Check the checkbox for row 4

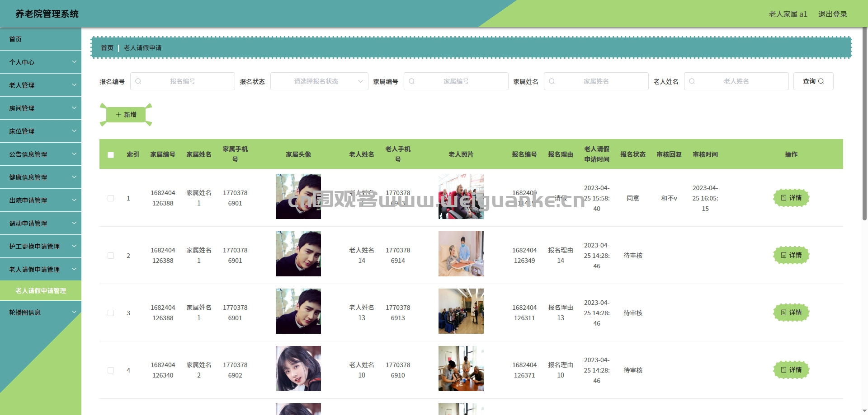tap(111, 370)
